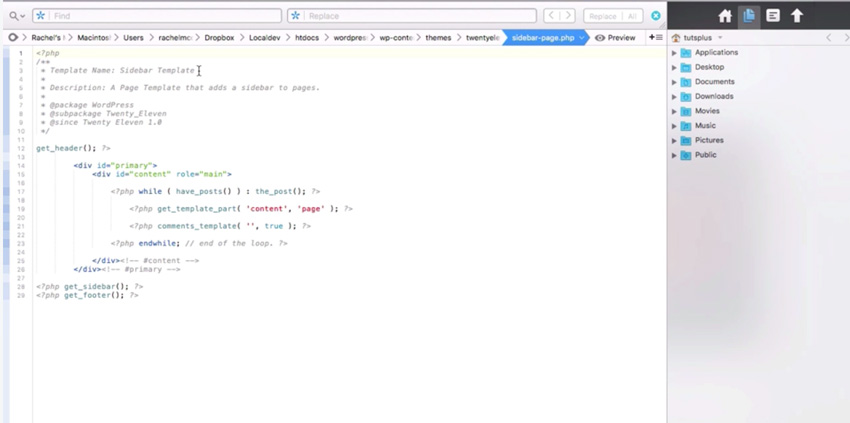Select the Documents folder icon
Viewport: 850px width, 423px height.
tap(686, 82)
